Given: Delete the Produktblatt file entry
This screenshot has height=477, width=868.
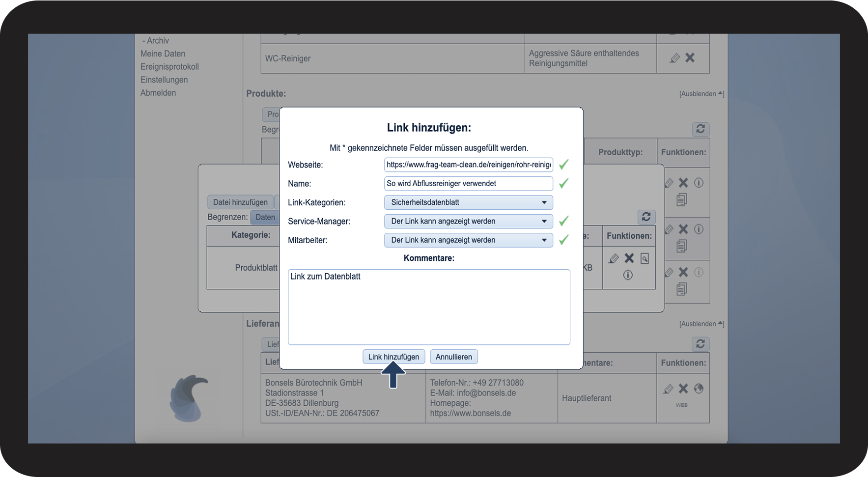Looking at the screenshot, I should 629,258.
